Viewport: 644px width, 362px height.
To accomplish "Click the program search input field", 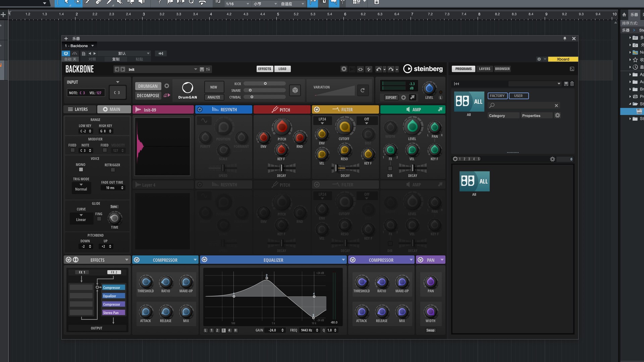I will [x=524, y=106].
